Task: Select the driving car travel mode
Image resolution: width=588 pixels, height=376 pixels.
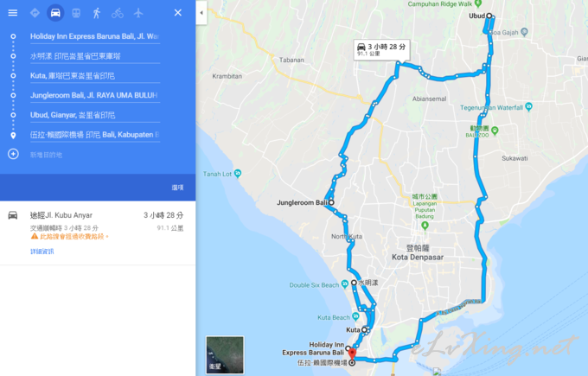Action: 55,13
